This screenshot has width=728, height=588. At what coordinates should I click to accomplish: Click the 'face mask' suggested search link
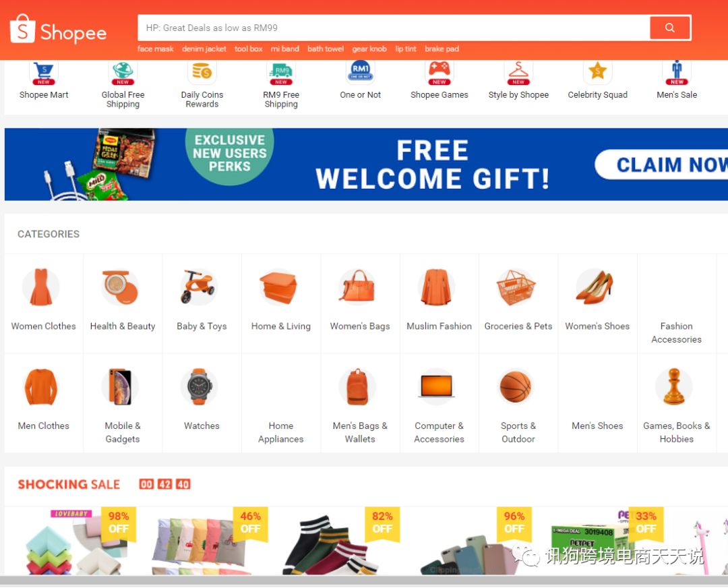coord(155,49)
